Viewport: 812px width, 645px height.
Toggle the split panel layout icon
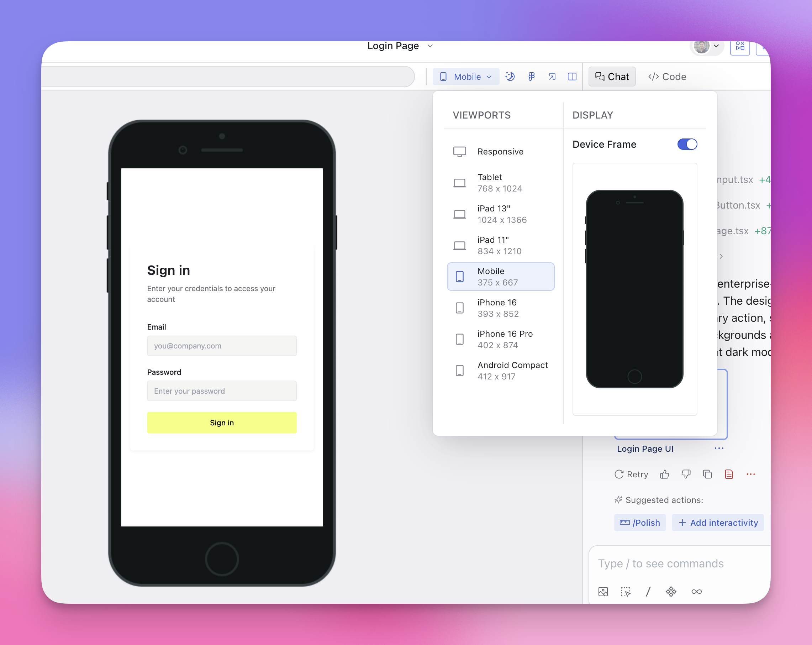pos(572,77)
